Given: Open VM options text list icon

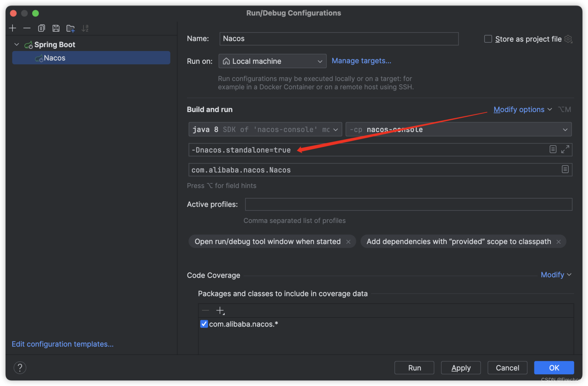Looking at the screenshot, I should tap(553, 149).
